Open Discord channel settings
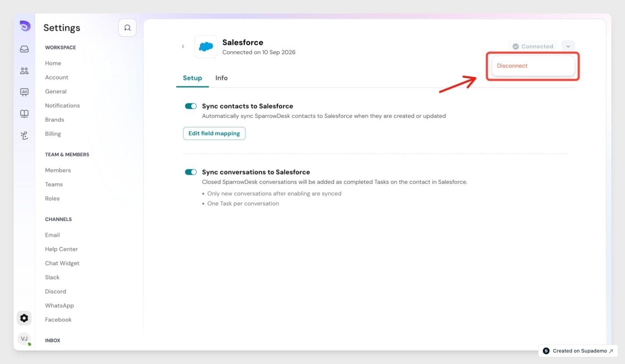Viewport: 625px width, 364px height. [x=56, y=292]
